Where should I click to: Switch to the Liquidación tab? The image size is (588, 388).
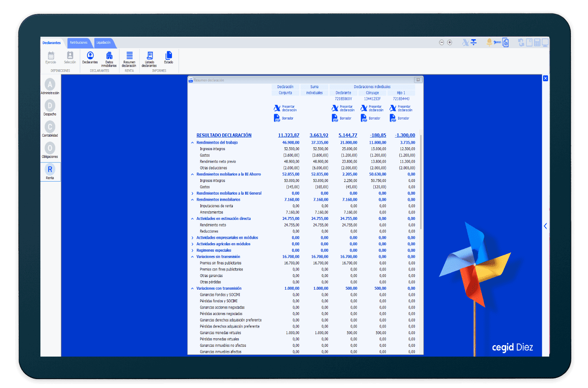point(103,43)
